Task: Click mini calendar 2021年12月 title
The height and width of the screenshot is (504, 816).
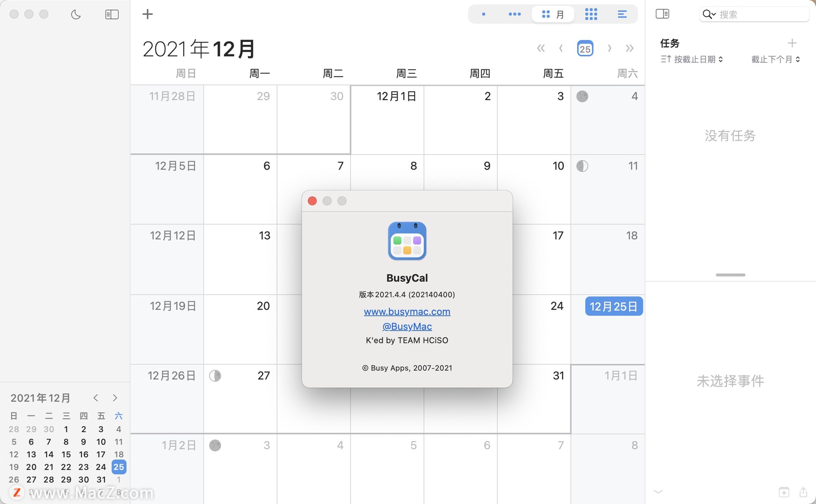Action: 40,398
